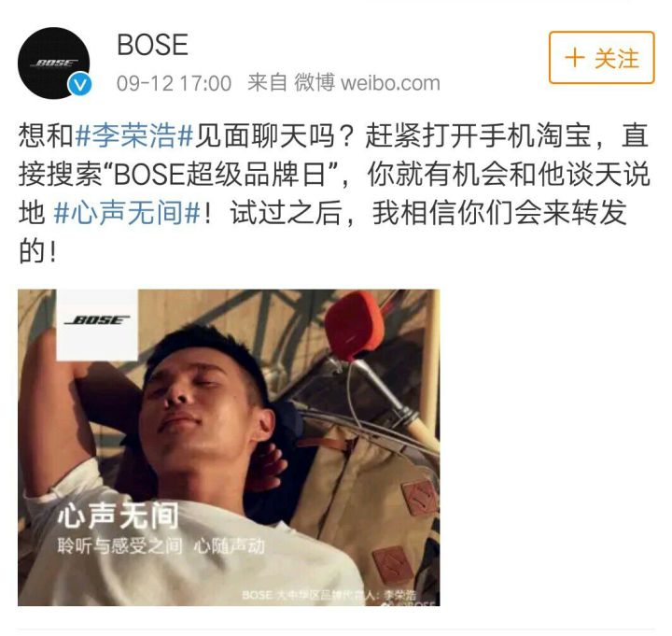Click the last line of post text 的!

coord(37,251)
